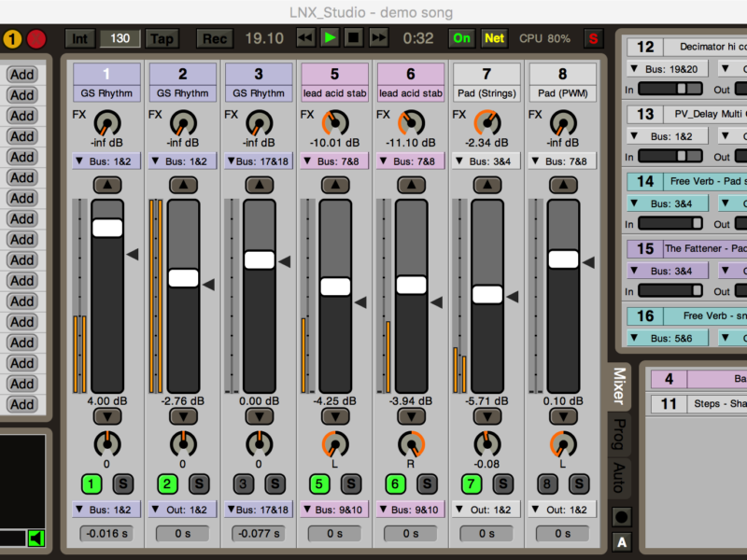This screenshot has width=747, height=560.
Task: Click the green Play transport button
Action: 330,38
